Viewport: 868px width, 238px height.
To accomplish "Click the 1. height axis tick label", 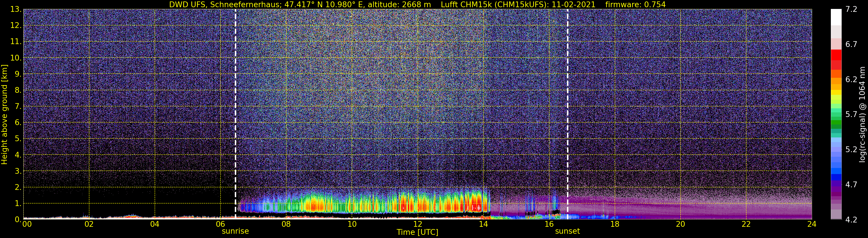I will tap(18, 204).
